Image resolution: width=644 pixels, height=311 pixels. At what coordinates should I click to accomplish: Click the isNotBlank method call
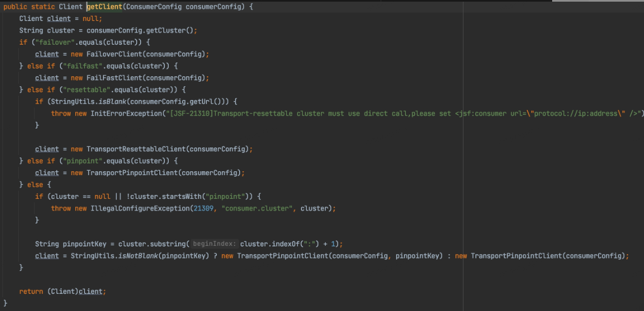pyautogui.click(x=138, y=256)
